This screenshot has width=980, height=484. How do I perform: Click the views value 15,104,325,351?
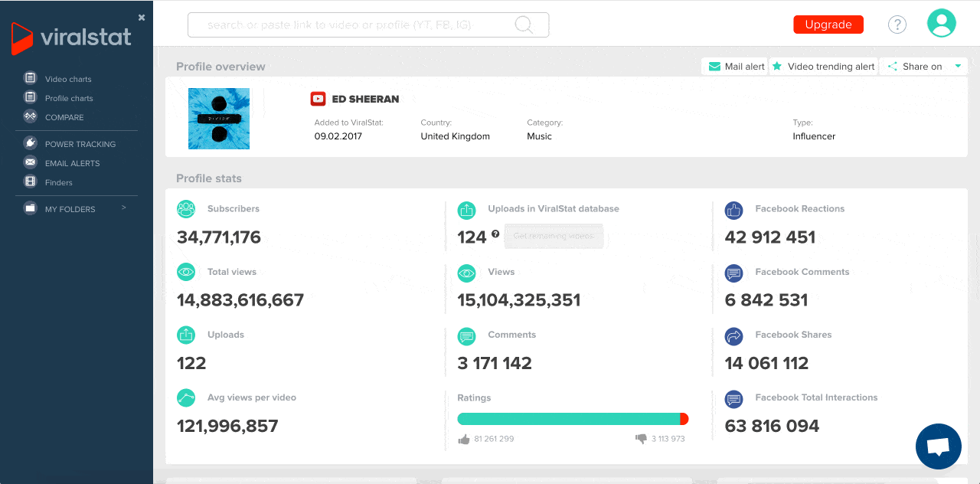(x=519, y=300)
